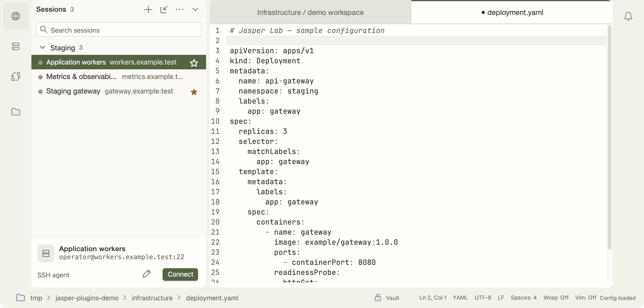Click the editor vertical scrollbar
644x308 pixels.
point(610,137)
